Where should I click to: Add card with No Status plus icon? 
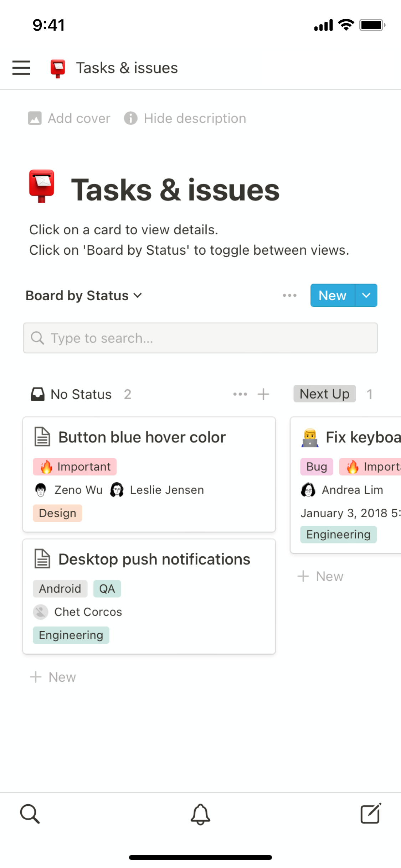click(263, 394)
